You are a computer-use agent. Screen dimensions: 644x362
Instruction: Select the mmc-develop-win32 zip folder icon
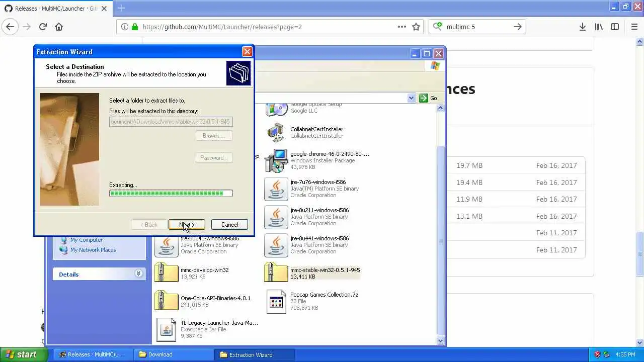(166, 273)
